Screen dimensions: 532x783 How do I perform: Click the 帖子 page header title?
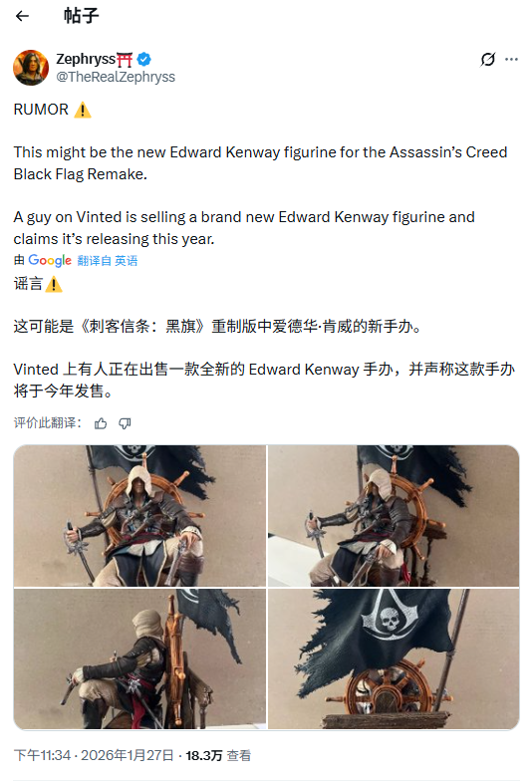click(x=81, y=16)
